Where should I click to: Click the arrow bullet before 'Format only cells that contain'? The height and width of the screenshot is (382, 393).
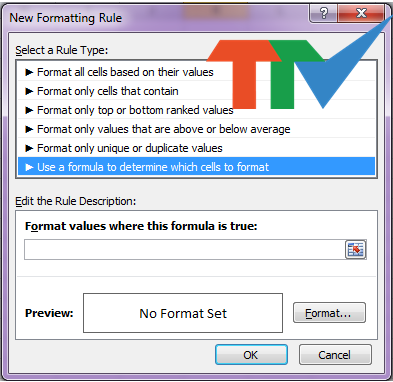click(29, 91)
